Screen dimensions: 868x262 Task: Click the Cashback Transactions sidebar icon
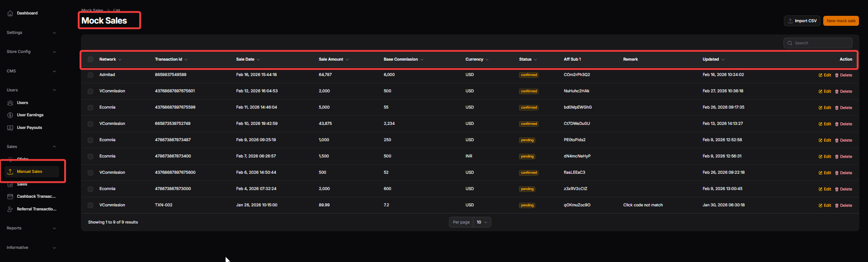point(10,196)
